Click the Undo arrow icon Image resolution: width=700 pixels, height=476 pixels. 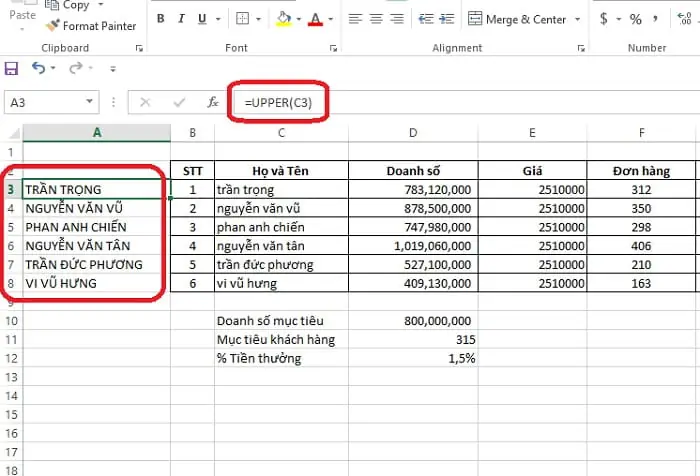coord(38,68)
